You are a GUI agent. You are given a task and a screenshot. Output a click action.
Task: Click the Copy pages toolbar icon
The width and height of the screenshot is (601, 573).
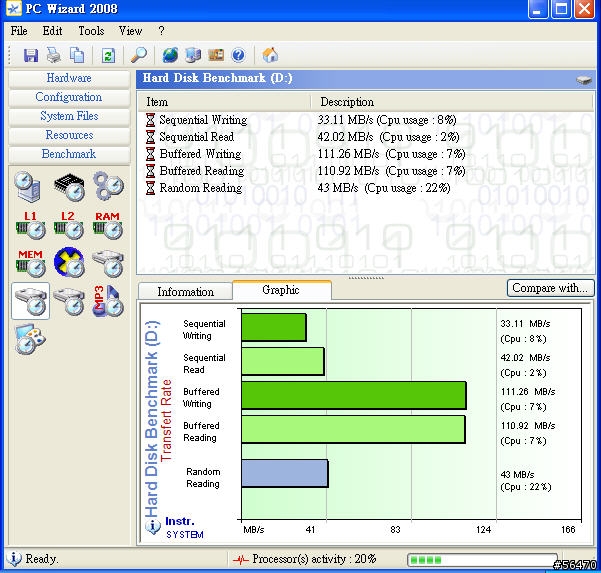point(77,55)
